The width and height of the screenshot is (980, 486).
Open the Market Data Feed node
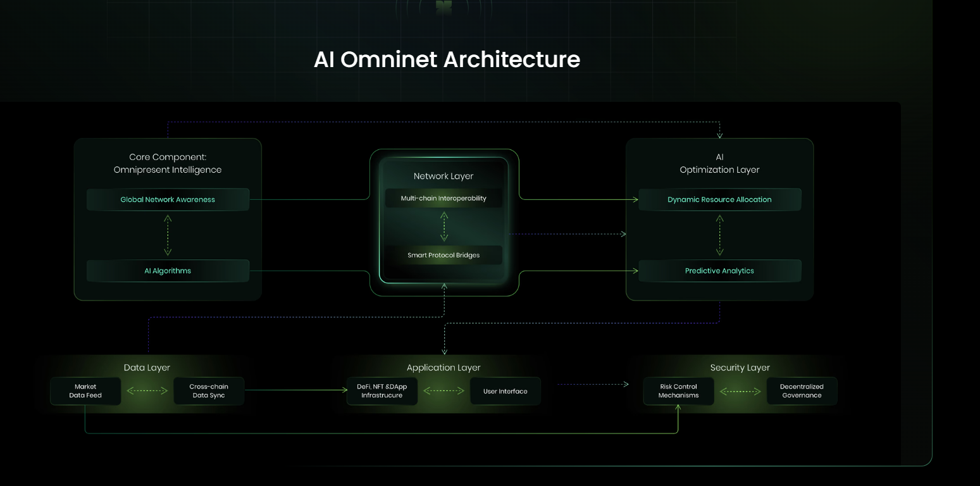point(85,390)
